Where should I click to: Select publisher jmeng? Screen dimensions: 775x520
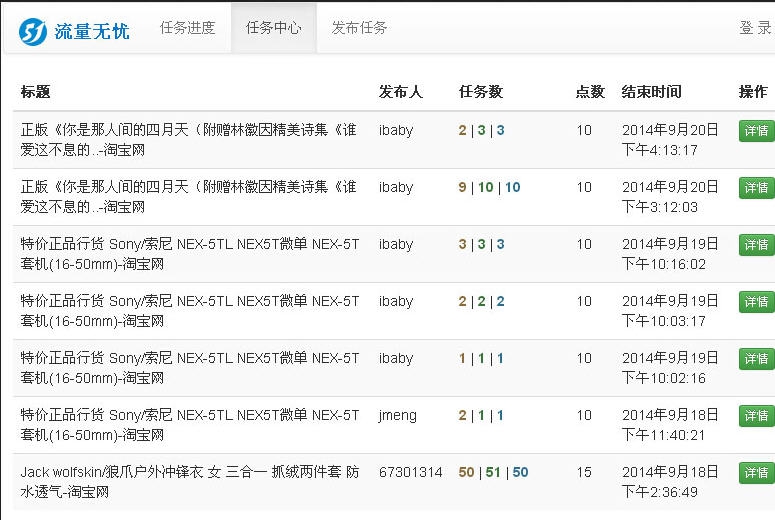point(397,415)
